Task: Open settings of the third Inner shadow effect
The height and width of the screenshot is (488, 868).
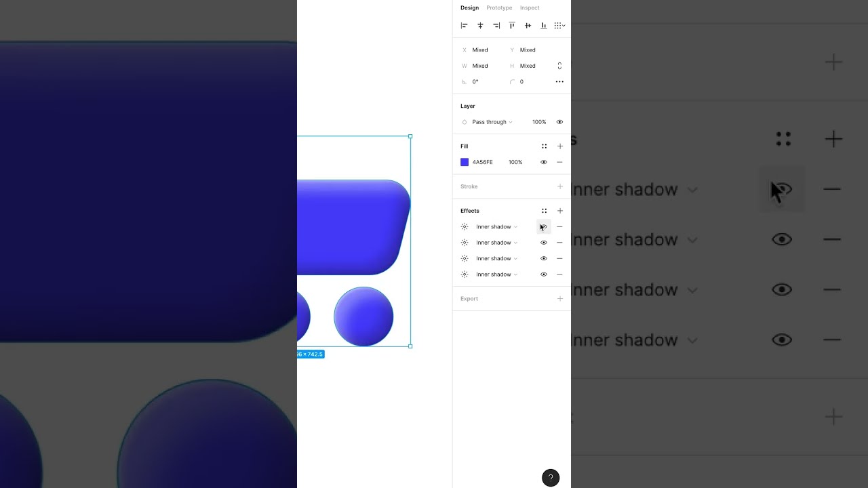Action: [465, 258]
